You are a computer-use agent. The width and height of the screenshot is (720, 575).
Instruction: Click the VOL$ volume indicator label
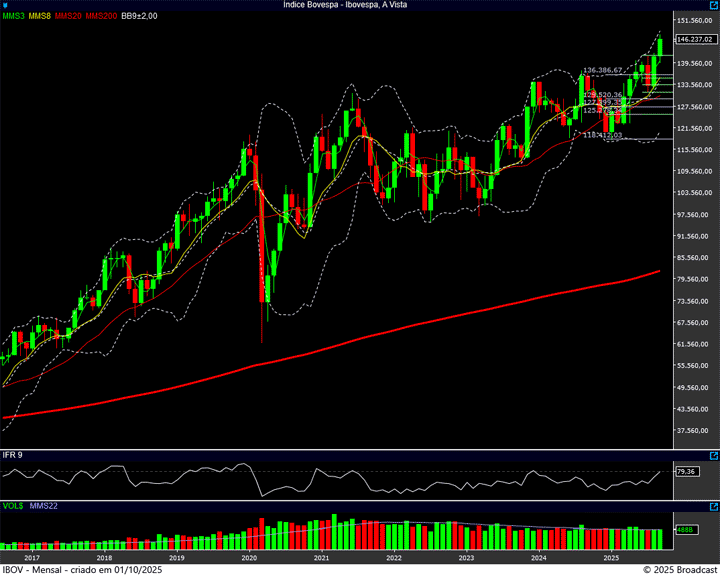pos(13,506)
